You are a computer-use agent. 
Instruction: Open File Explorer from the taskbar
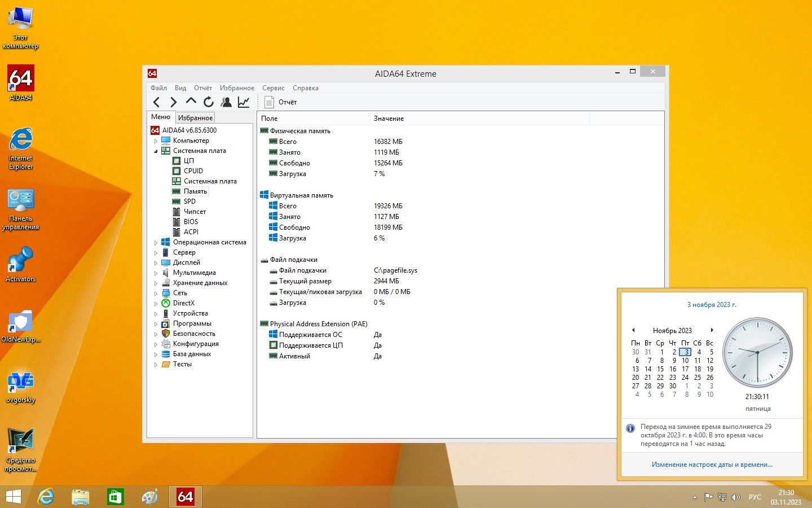coord(81,497)
